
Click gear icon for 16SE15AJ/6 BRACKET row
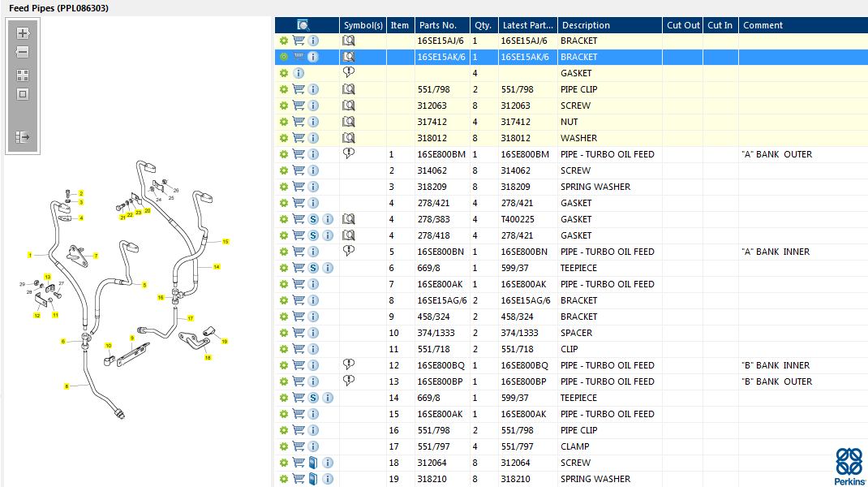point(283,41)
